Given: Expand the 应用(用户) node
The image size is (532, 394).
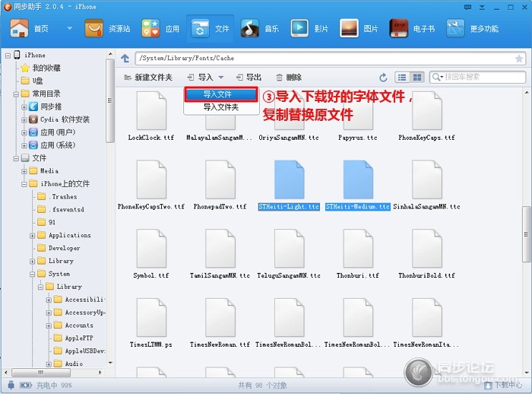Looking at the screenshot, I should coord(24,133).
